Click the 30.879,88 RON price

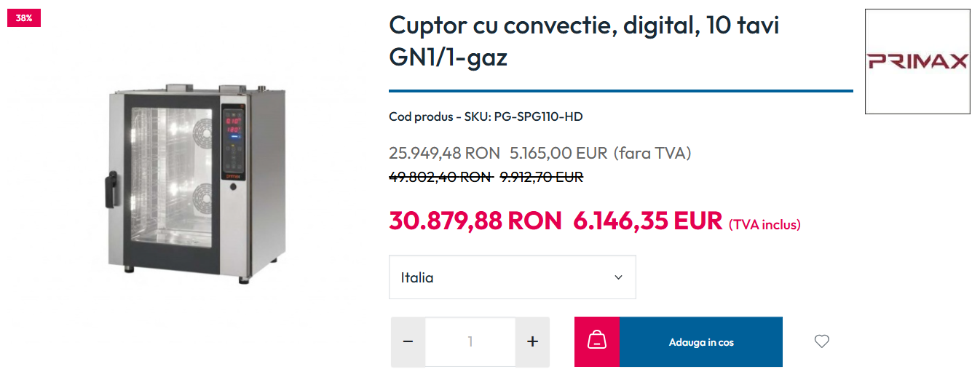475,220
